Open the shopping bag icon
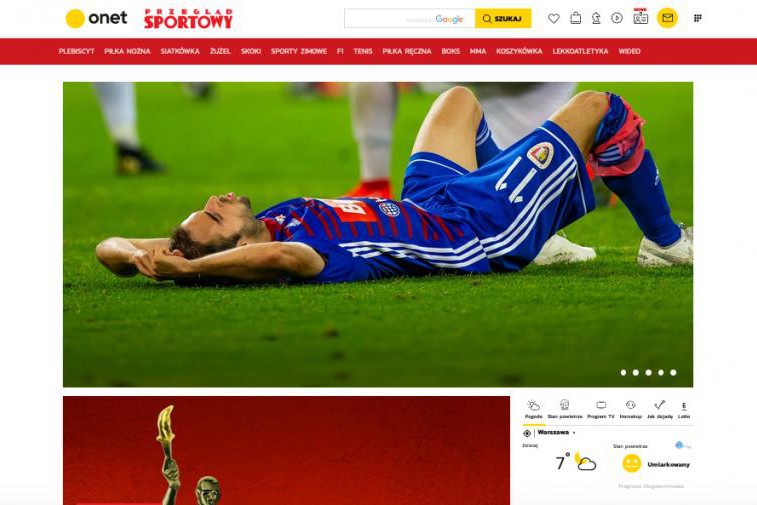 [x=575, y=18]
